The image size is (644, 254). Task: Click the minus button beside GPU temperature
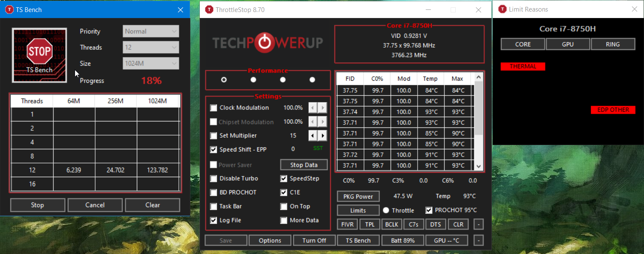479,240
